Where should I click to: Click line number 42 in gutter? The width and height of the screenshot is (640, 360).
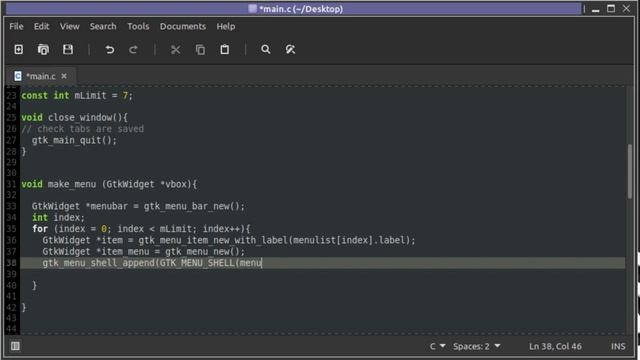[11, 307]
